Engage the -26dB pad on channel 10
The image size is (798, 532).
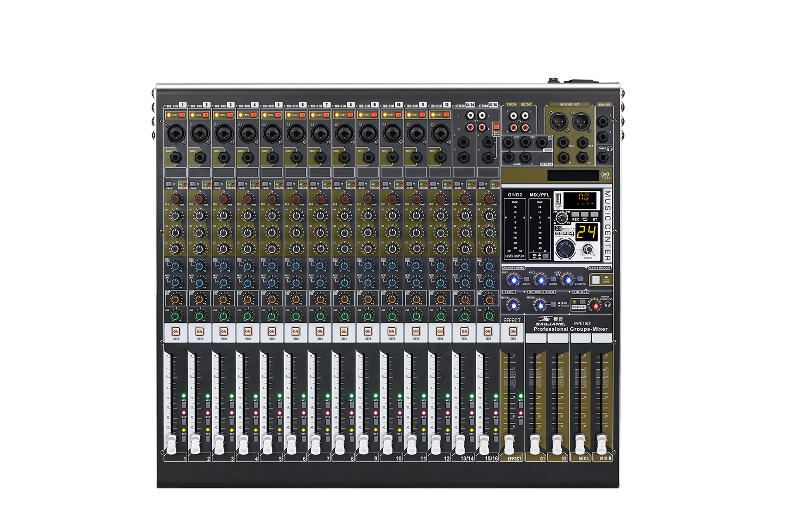(385, 184)
